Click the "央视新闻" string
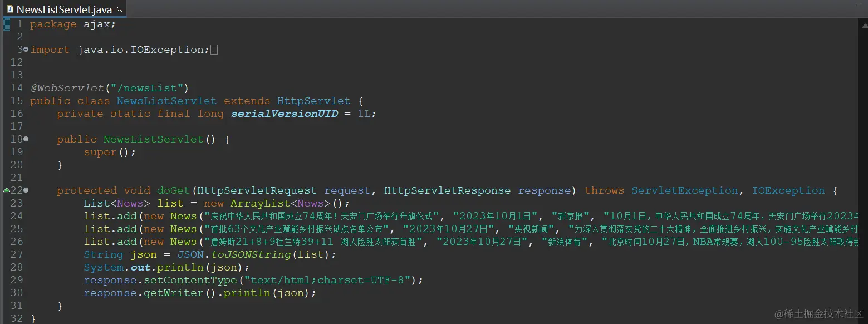Viewport: 868px width, 324px height. point(532,229)
